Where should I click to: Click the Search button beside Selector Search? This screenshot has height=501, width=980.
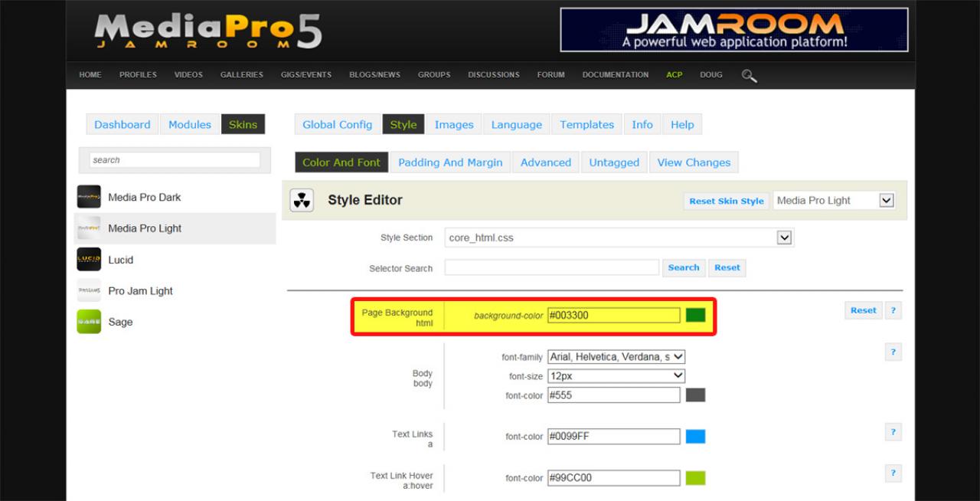click(x=684, y=267)
